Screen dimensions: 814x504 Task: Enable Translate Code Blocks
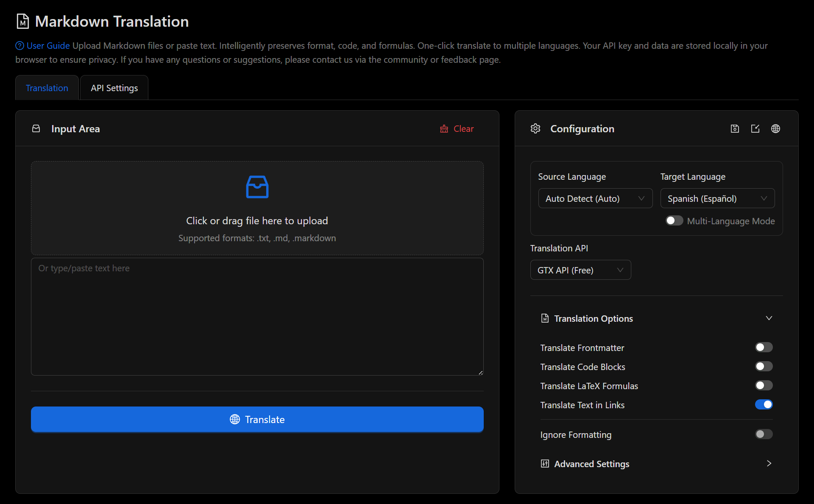[x=763, y=366]
